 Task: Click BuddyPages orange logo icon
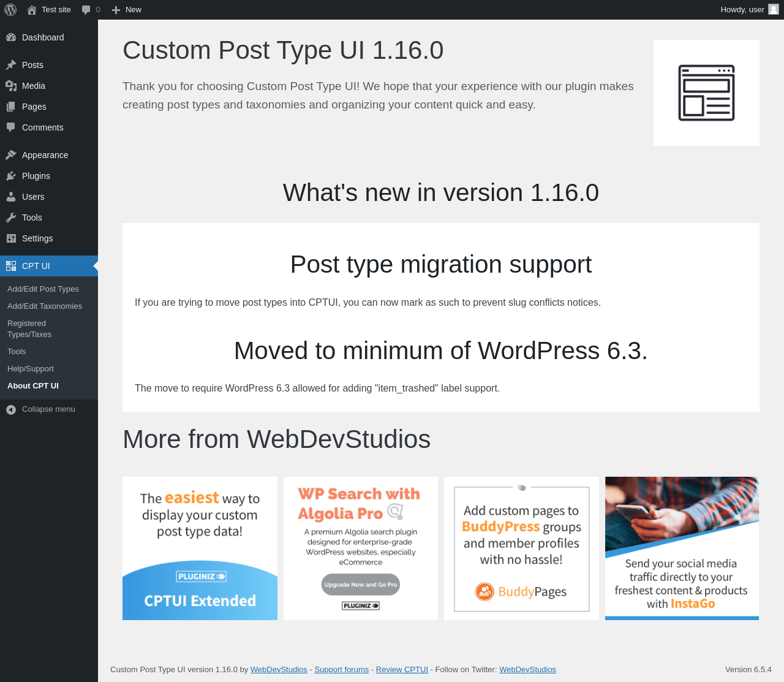(x=484, y=592)
